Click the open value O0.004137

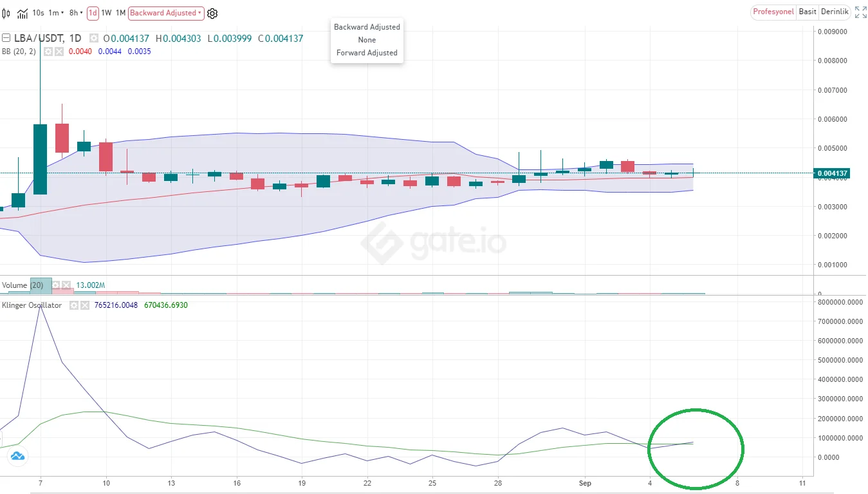click(125, 38)
